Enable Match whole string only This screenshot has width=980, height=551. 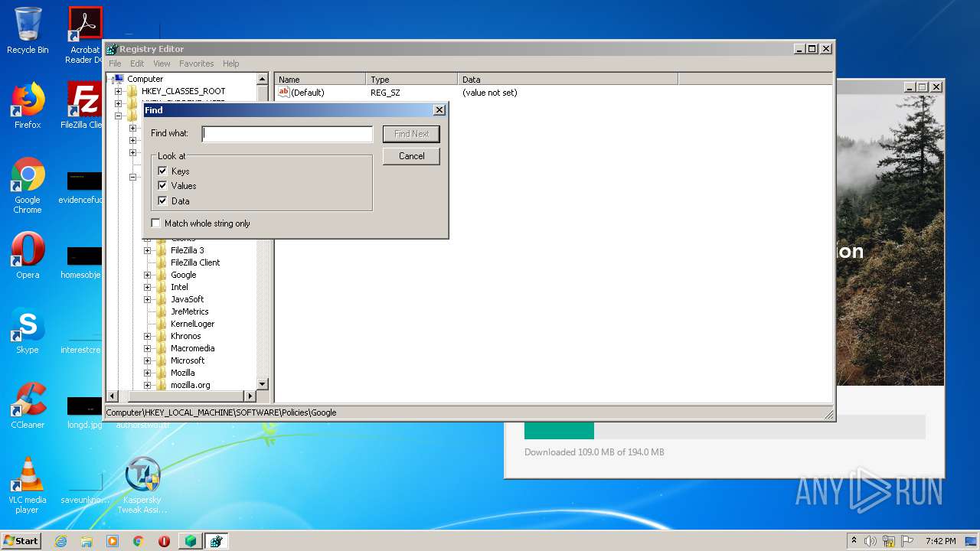[x=156, y=223]
